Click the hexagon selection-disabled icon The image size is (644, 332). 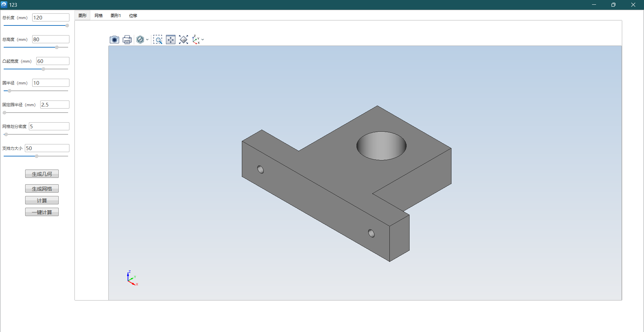[140, 40]
